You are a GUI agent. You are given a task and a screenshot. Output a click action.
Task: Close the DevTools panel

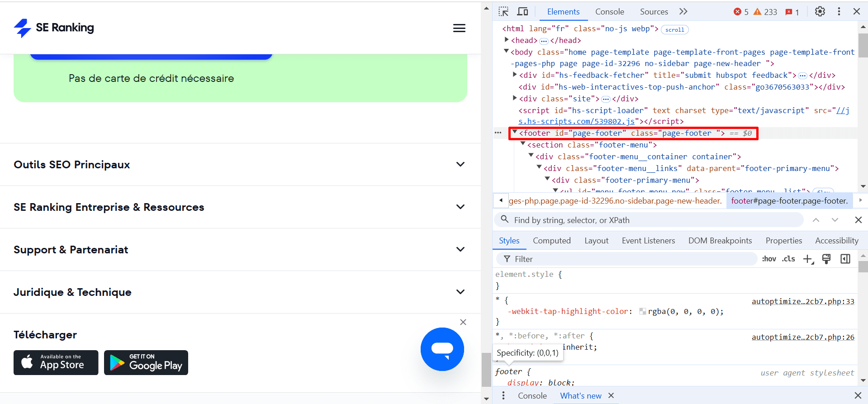857,12
